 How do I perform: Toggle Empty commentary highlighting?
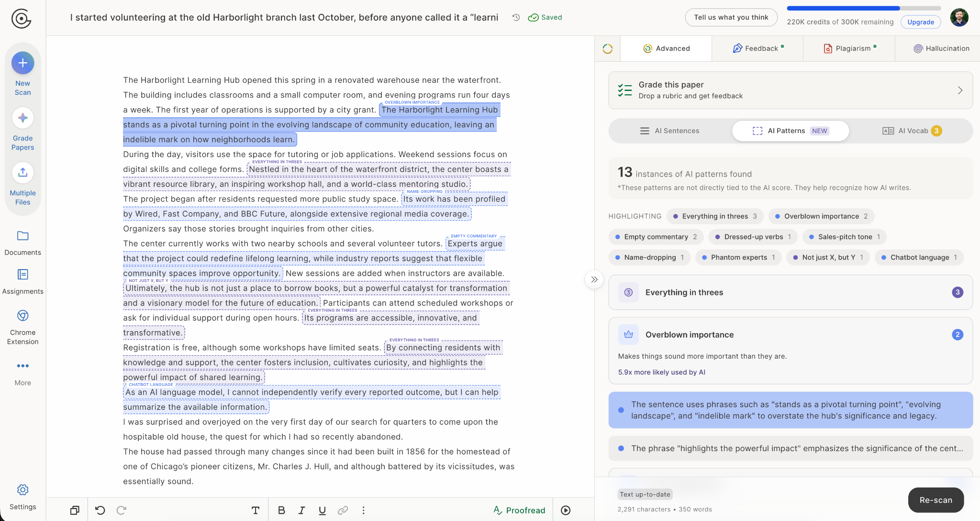coord(656,237)
